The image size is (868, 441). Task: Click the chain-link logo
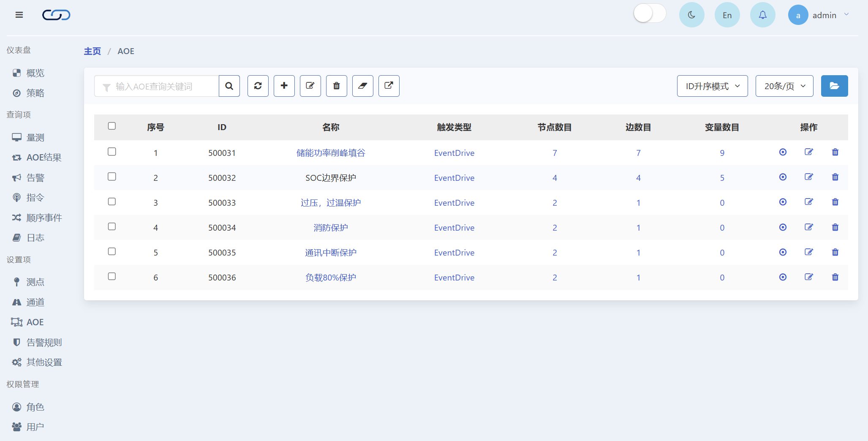point(56,15)
